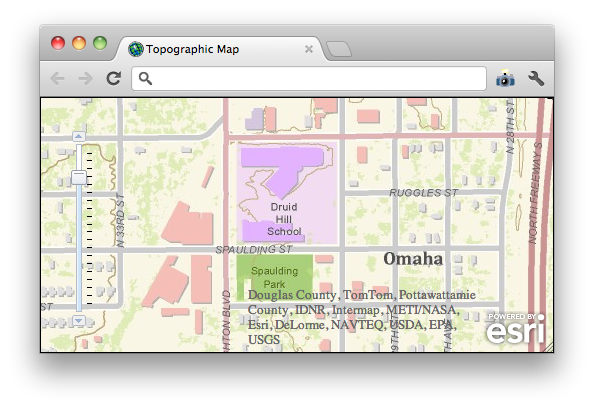Click the Powered by Esri logo
Screen dimensions: 594x408
point(516,328)
